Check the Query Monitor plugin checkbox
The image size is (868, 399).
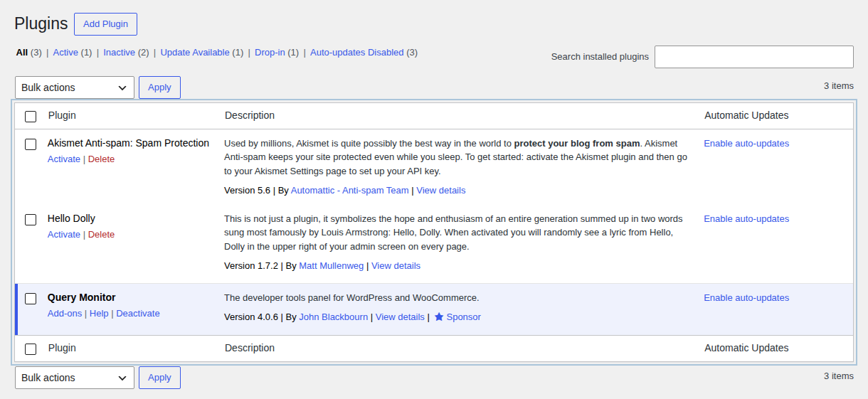click(x=31, y=299)
